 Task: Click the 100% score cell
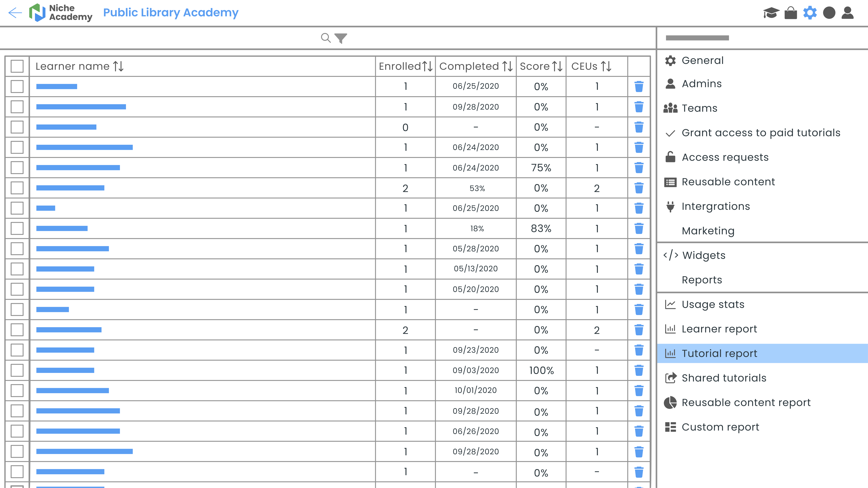coord(541,370)
